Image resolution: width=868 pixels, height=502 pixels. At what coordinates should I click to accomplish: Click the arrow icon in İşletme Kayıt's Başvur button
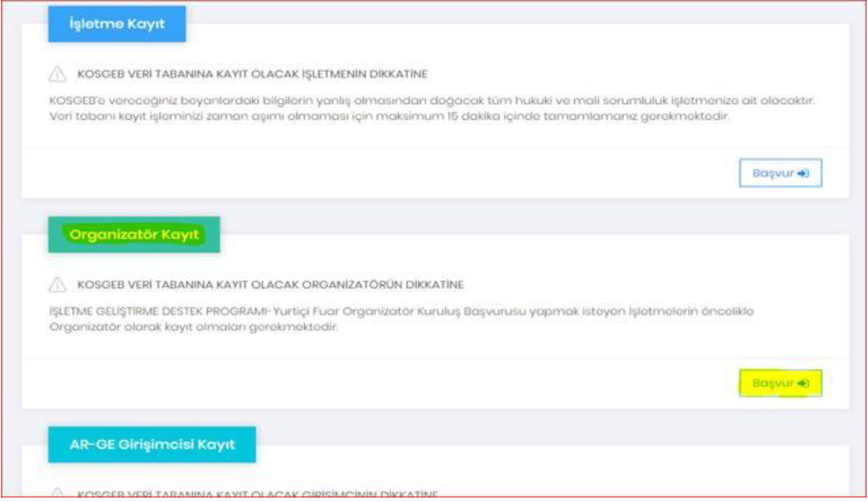[x=803, y=173]
